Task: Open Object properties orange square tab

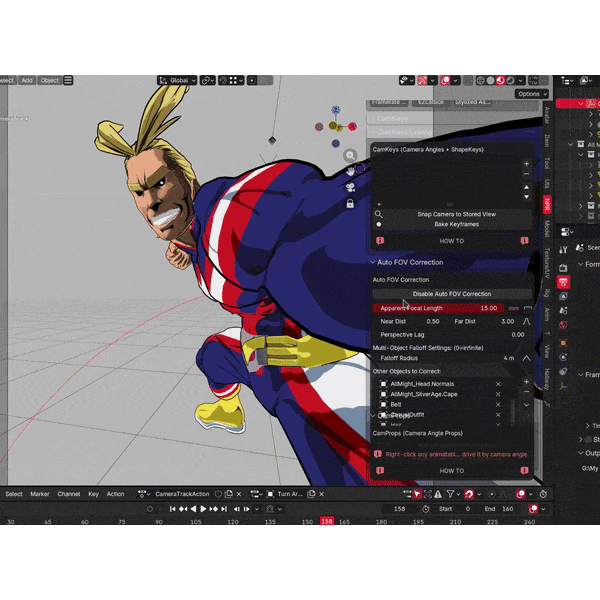Action: coord(563,343)
